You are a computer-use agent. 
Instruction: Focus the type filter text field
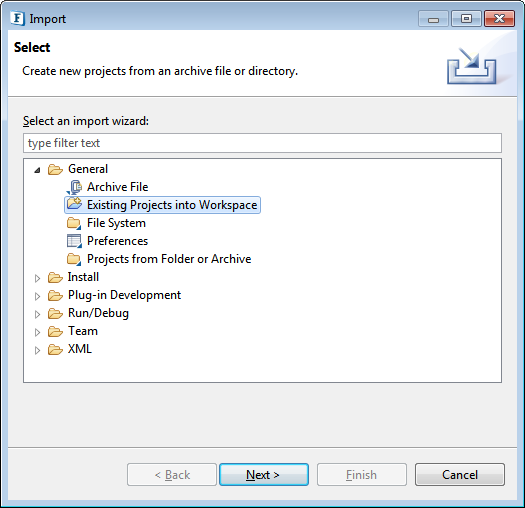point(262,143)
